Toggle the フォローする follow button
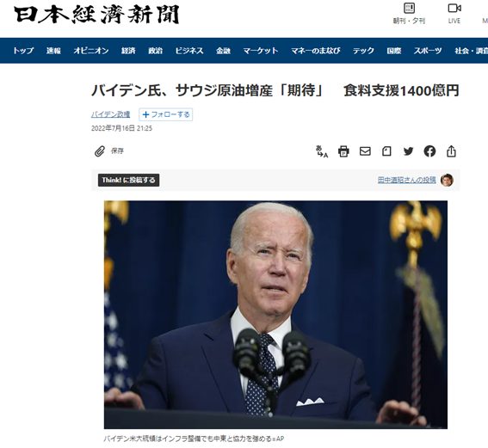The image size is (488, 448). coord(166,114)
